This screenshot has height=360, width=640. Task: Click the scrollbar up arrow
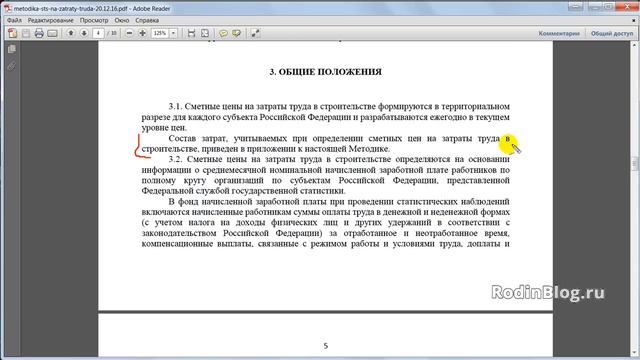(635, 44)
